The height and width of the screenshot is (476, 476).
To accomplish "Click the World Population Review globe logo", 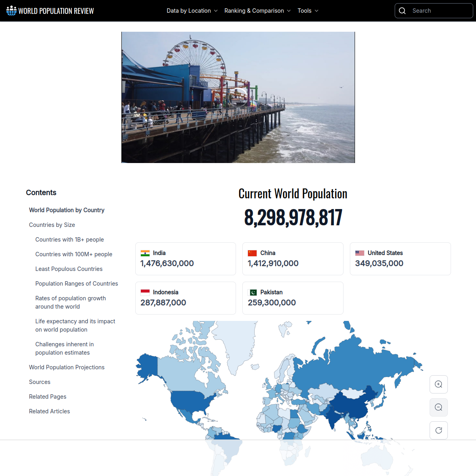I will [11, 10].
